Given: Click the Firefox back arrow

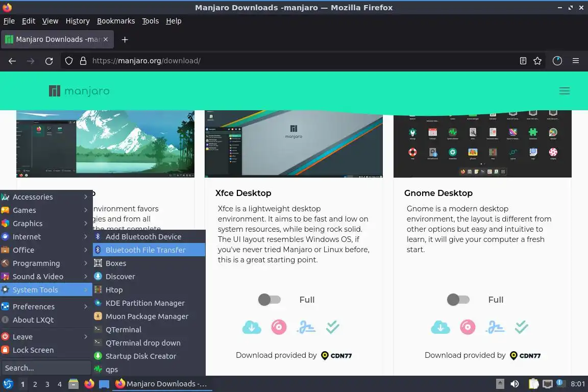Looking at the screenshot, I should click(12, 61).
